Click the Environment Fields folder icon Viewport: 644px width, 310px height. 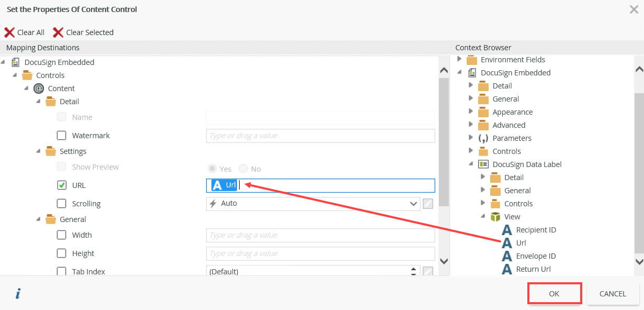pyautogui.click(x=472, y=60)
